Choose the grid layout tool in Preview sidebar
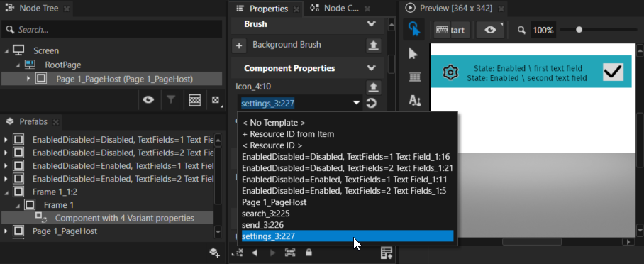 (x=414, y=77)
